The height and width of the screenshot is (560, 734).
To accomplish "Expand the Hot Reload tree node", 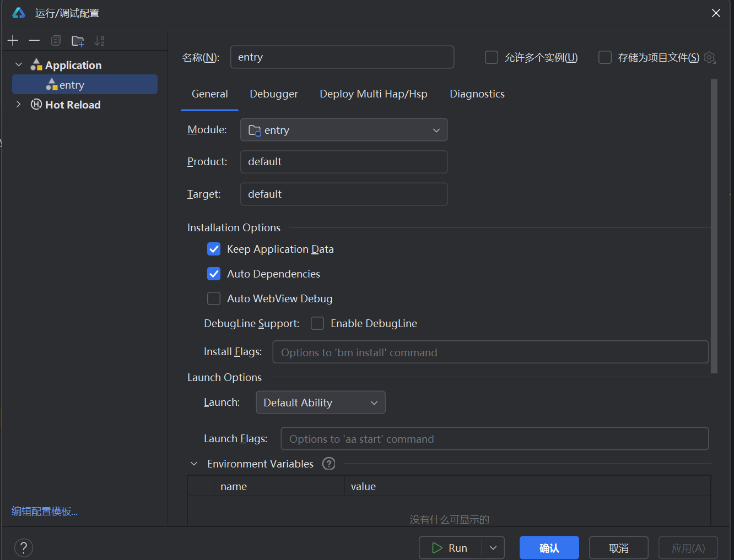I will [x=19, y=105].
